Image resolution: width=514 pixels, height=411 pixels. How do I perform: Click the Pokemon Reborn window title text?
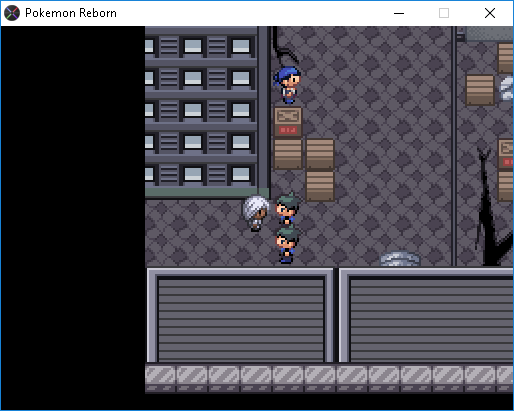71,13
